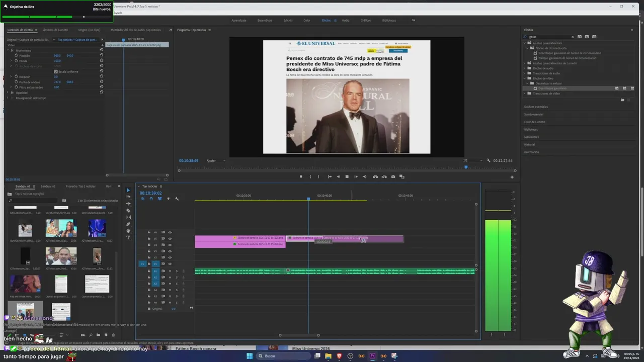Mute audio track A1

tap(170, 271)
